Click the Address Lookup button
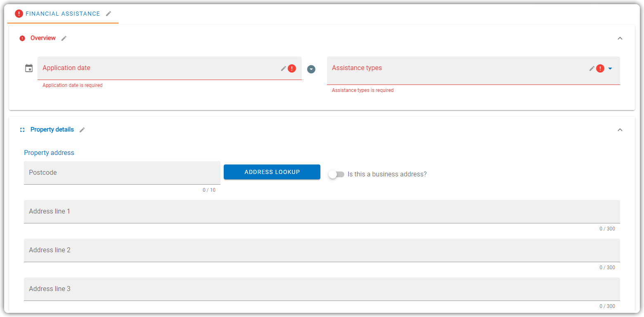 (x=272, y=172)
